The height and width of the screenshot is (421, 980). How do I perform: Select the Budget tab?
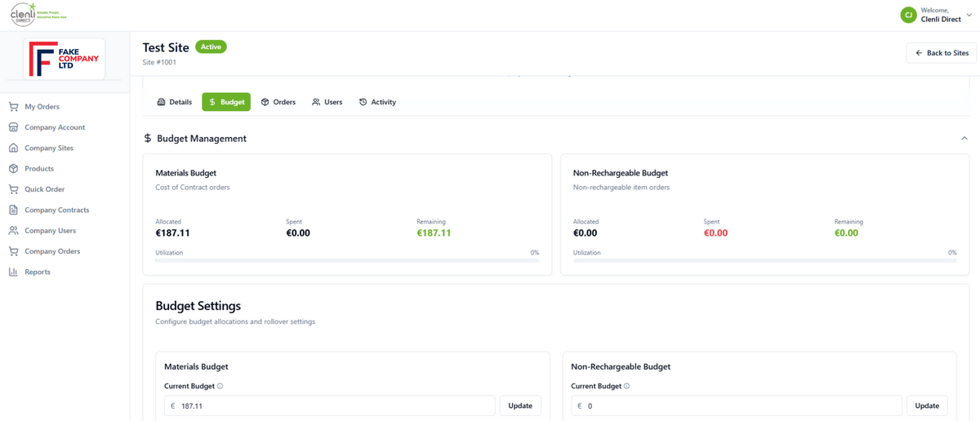226,102
